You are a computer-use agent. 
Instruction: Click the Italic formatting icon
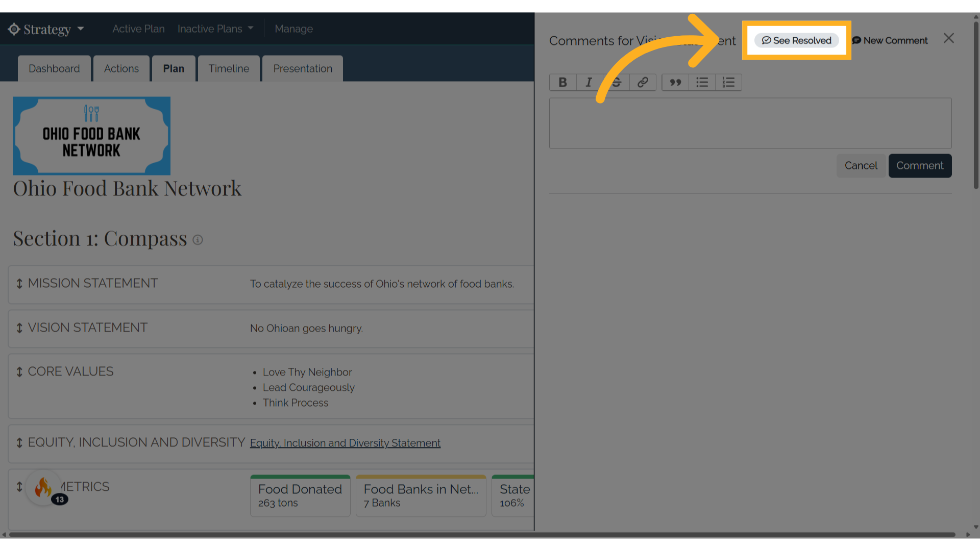click(x=589, y=82)
